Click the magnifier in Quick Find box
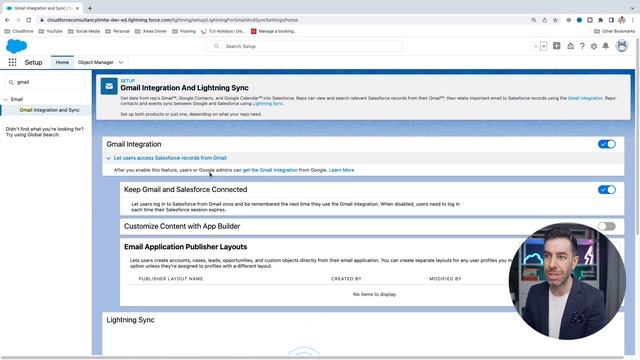This screenshot has width=640, height=360. pos(11,82)
